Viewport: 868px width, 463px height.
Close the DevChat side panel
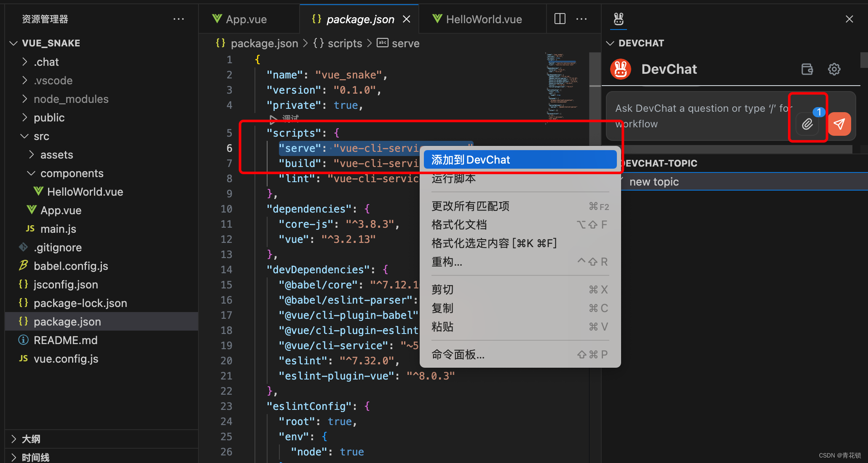pyautogui.click(x=849, y=19)
